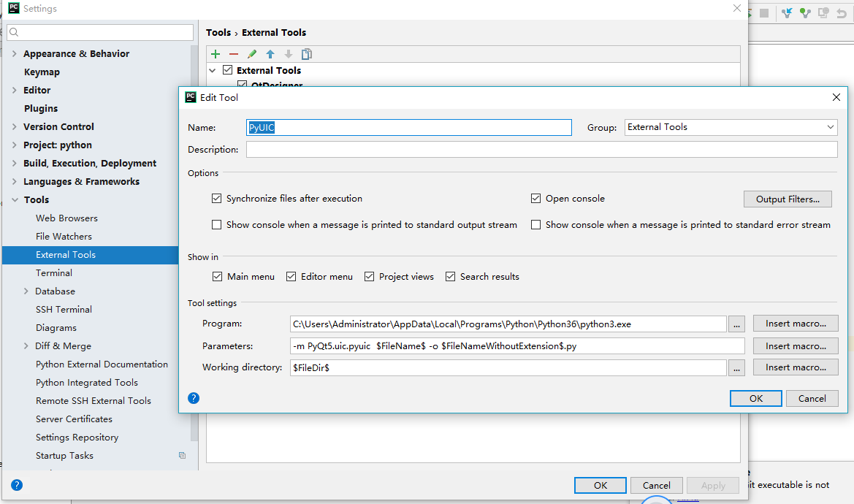Toggle the External Tools group checkbox
854x504 pixels.
click(x=228, y=70)
